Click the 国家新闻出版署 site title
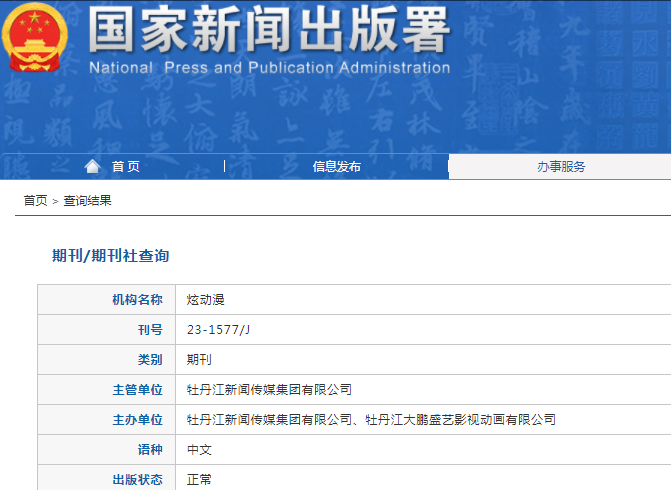Image resolution: width=671 pixels, height=490 pixels. [x=269, y=30]
